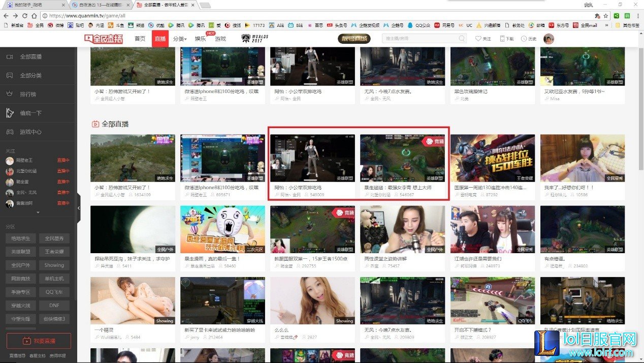Open 一个精灵 Showing stream thumbnail
The image size is (644, 363).
pyautogui.click(x=133, y=300)
